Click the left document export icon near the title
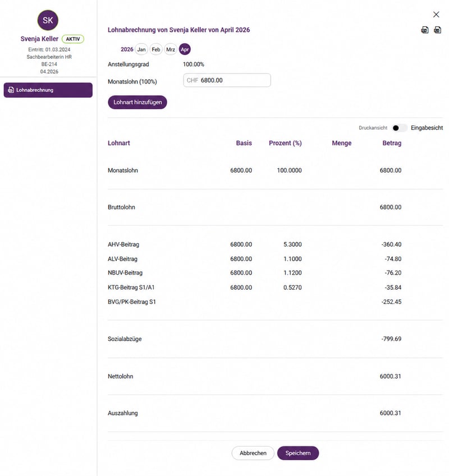 click(425, 30)
